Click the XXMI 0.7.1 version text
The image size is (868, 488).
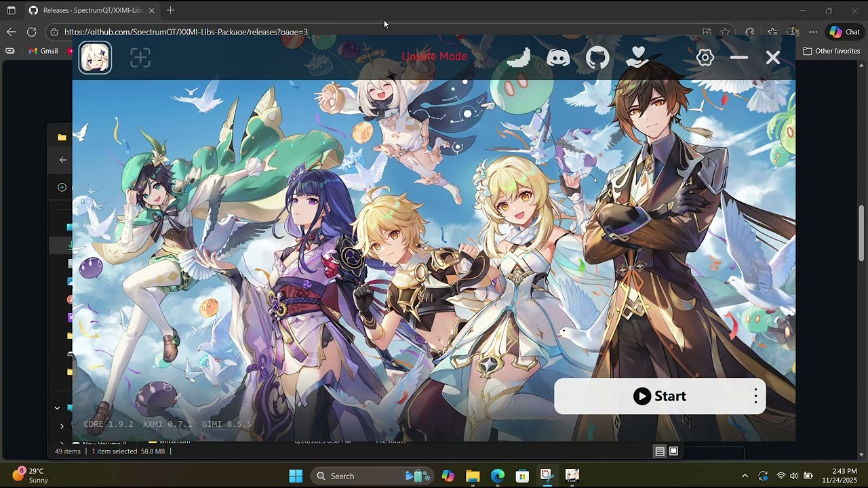[x=167, y=424]
